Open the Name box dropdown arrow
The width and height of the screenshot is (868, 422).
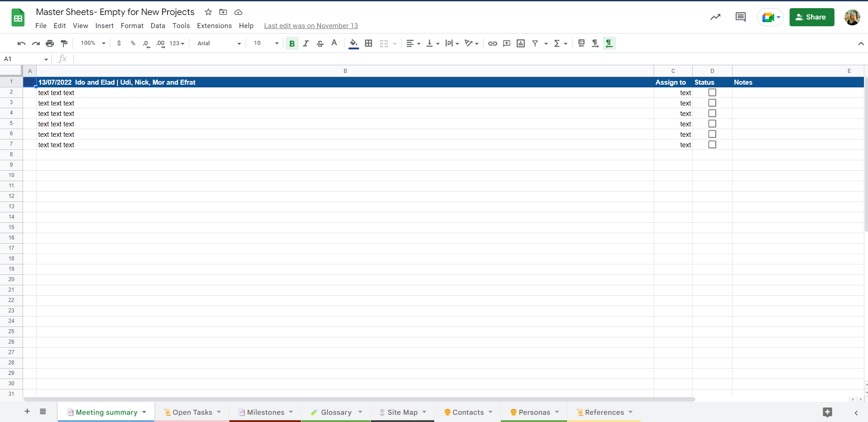(46, 59)
